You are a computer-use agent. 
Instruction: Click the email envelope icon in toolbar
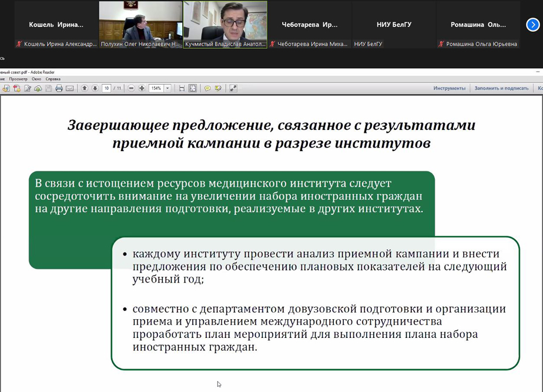pyautogui.click(x=69, y=88)
